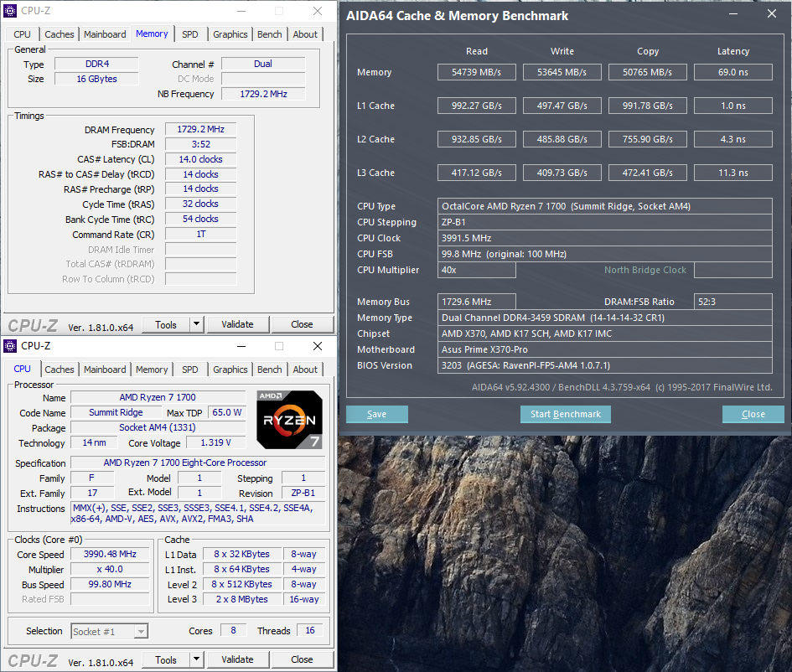Click the Channel # value Dual

pyautogui.click(x=263, y=64)
